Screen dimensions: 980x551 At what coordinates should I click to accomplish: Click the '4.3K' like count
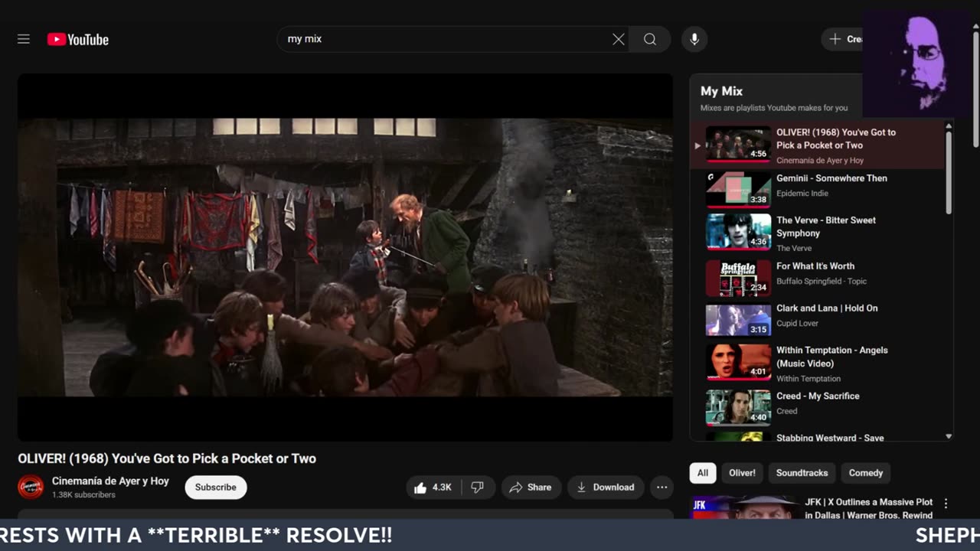tap(442, 487)
